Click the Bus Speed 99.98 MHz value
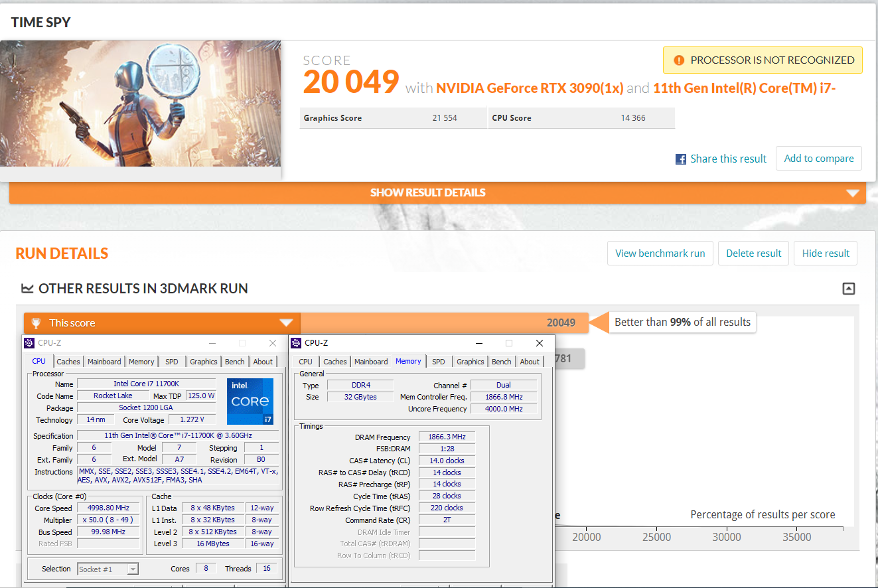Viewport: 878px width, 588px height. (x=108, y=532)
